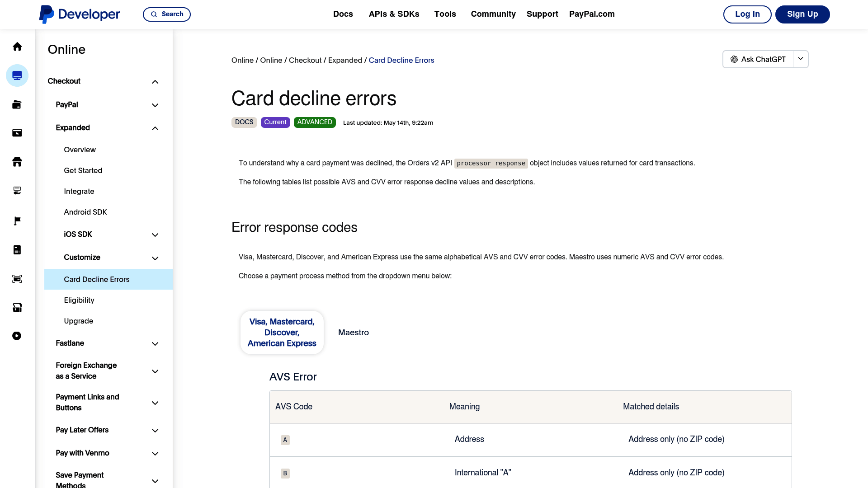Click the first Online breadcrumb link
Viewport: 868px width, 488px height.
242,60
